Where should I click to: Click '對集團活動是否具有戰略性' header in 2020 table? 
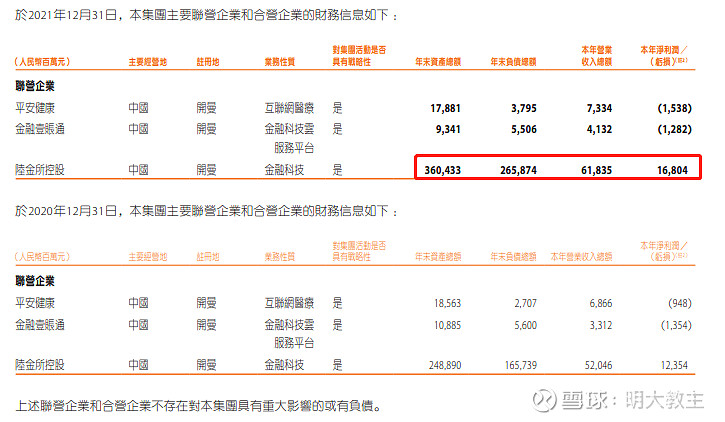tap(359, 251)
